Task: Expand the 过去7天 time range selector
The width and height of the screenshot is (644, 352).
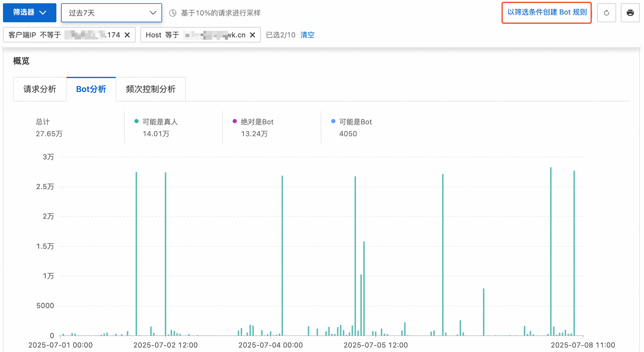Action: pos(111,13)
